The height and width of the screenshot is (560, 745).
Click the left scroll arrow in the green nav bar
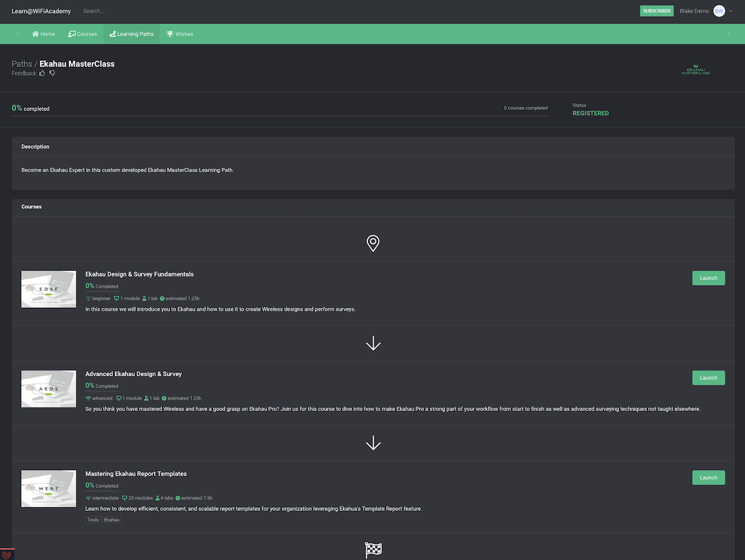tap(17, 34)
